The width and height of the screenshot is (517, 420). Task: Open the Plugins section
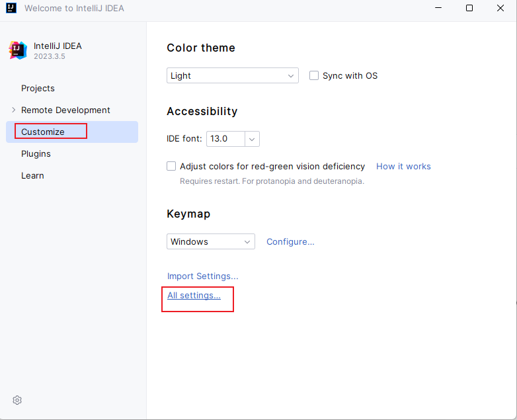36,153
